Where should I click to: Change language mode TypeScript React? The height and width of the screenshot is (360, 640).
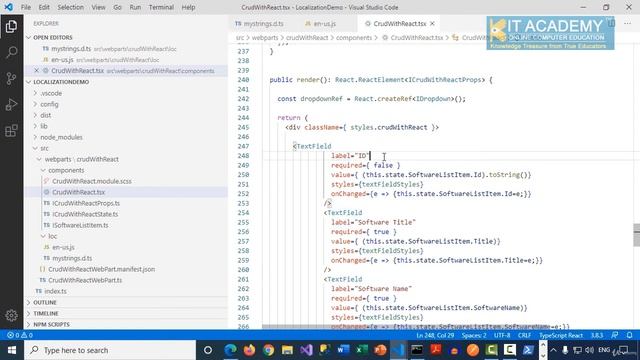(x=561, y=335)
